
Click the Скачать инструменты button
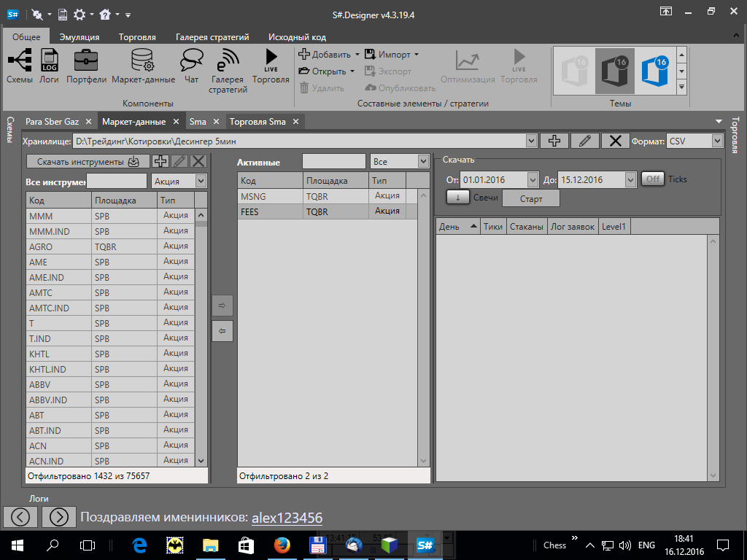coord(88,161)
